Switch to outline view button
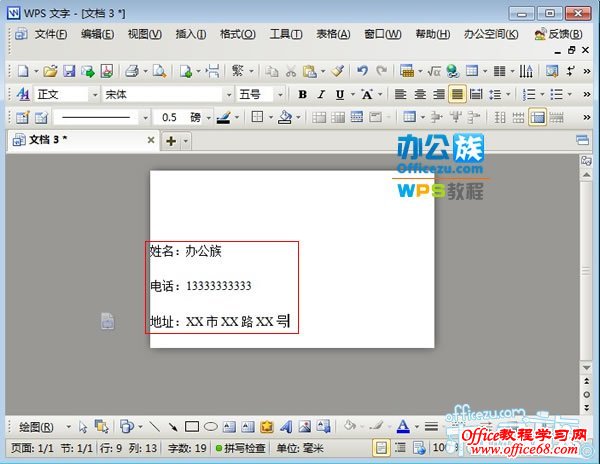Screen dimensions: 600x464 click(x=400, y=448)
